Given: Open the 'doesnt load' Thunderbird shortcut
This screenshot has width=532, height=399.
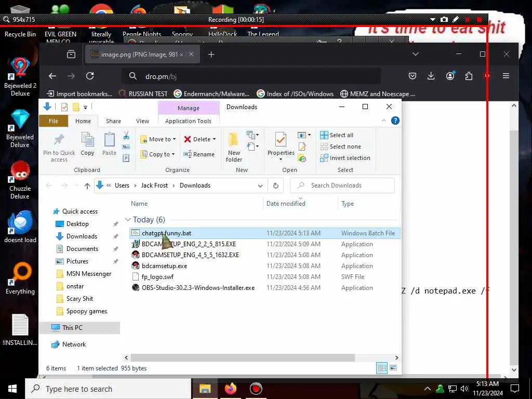Looking at the screenshot, I should pyautogui.click(x=20, y=227).
